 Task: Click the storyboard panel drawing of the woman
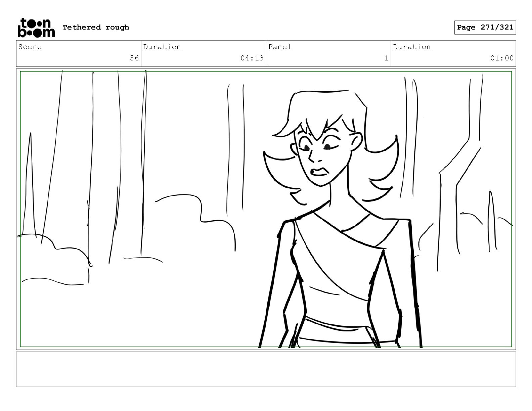pos(266,209)
